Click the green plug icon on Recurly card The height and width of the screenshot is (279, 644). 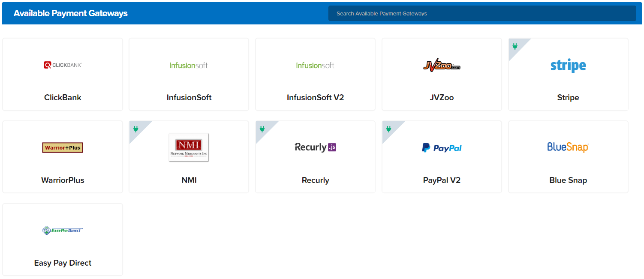tap(262, 129)
